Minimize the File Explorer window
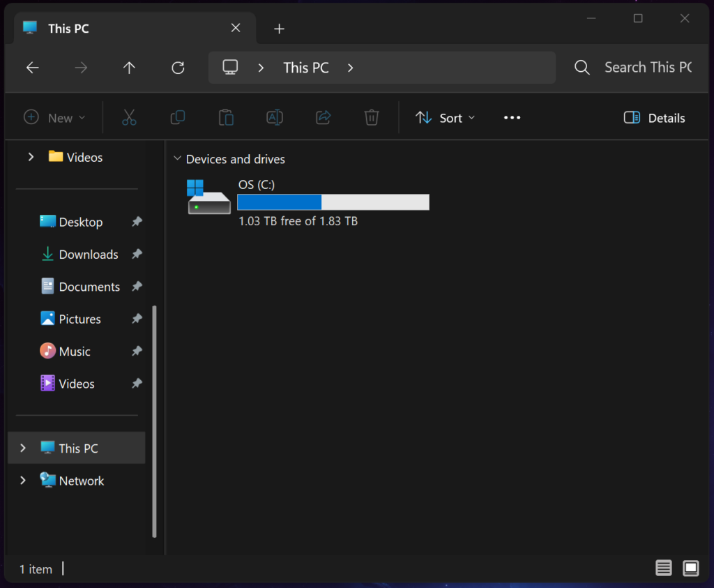 tap(591, 18)
